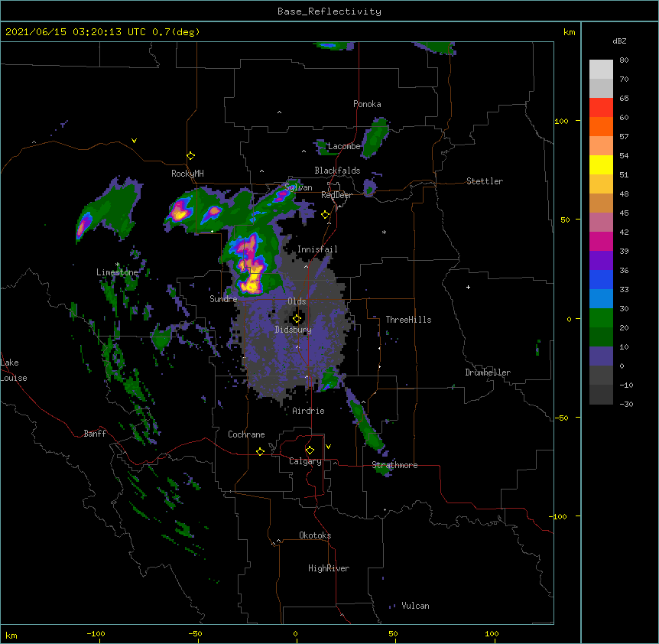
Task: Select the 50 tick on the bottom axis
Action: tap(393, 633)
